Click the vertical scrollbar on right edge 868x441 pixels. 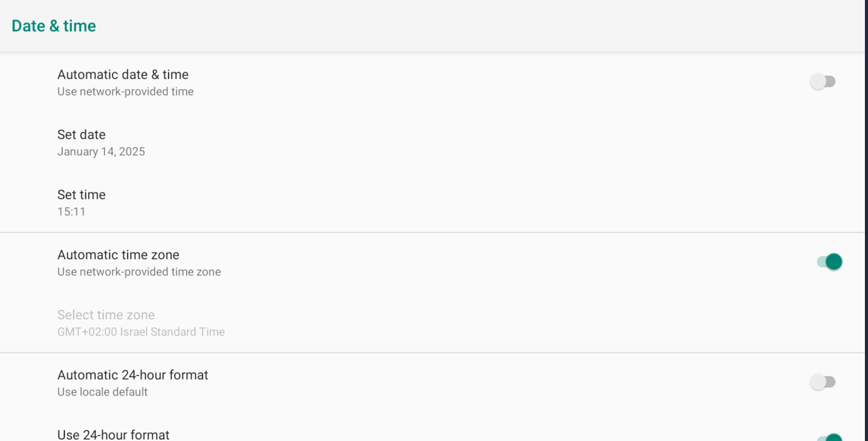coord(866,220)
